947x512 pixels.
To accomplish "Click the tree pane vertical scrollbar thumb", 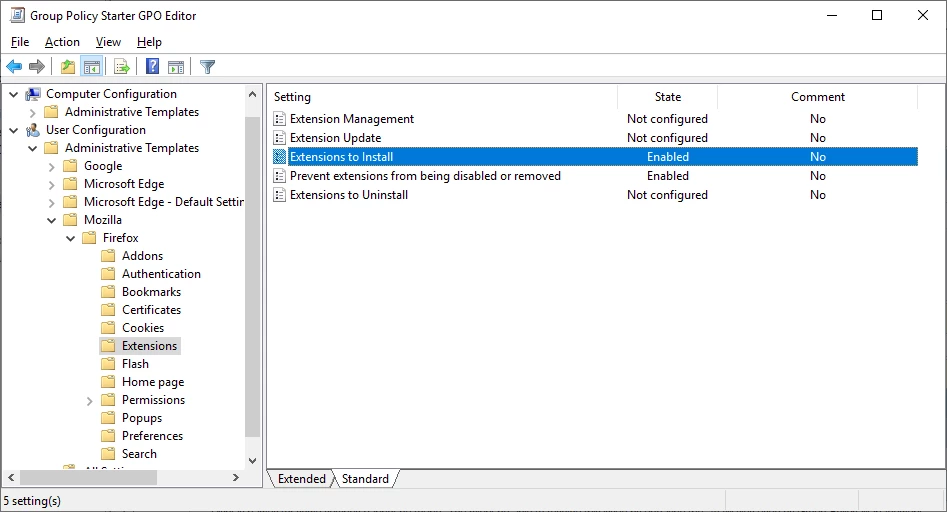I will [x=252, y=277].
